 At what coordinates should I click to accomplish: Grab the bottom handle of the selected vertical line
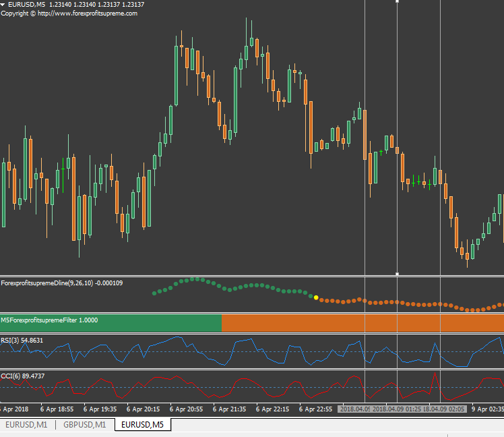point(398,274)
